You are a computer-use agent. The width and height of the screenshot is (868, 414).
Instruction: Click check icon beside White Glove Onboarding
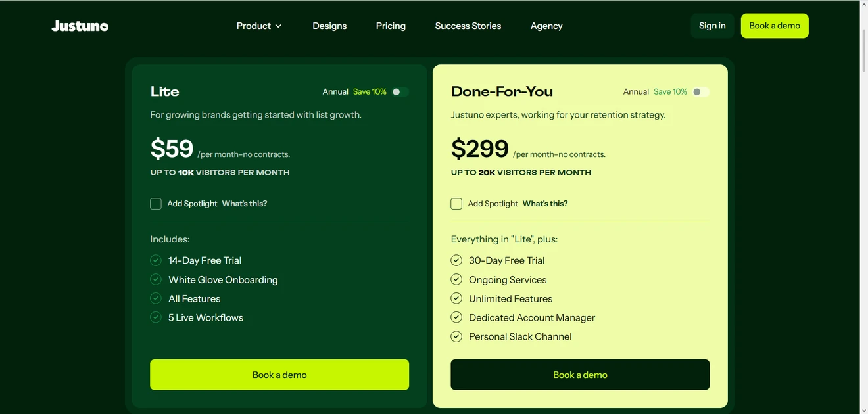[x=156, y=279]
